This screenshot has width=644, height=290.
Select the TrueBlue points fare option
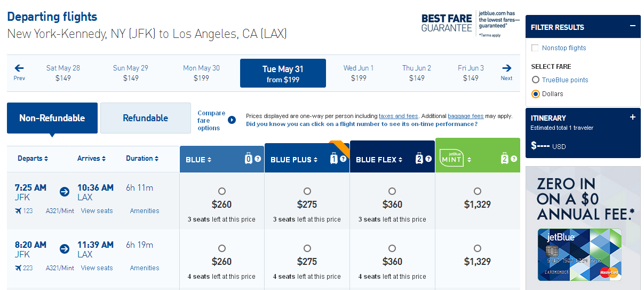click(536, 80)
